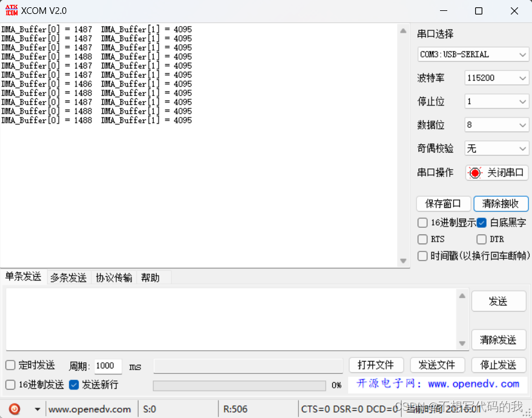532x418 pixels.
Task: Open the COM3:USB-SERIAL port dropdown
Action: (473, 55)
